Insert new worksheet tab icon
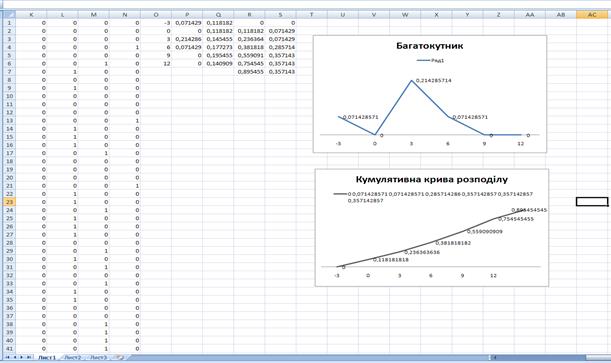Viewport: 611px width, 363px height. [x=120, y=357]
